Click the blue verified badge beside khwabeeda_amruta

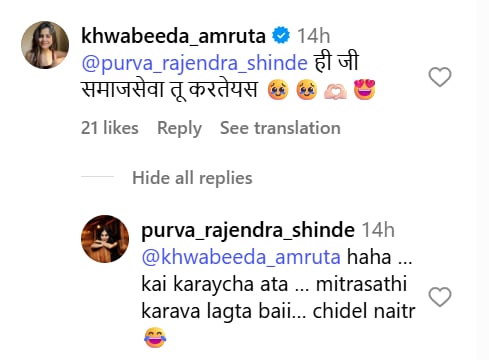pos(281,35)
